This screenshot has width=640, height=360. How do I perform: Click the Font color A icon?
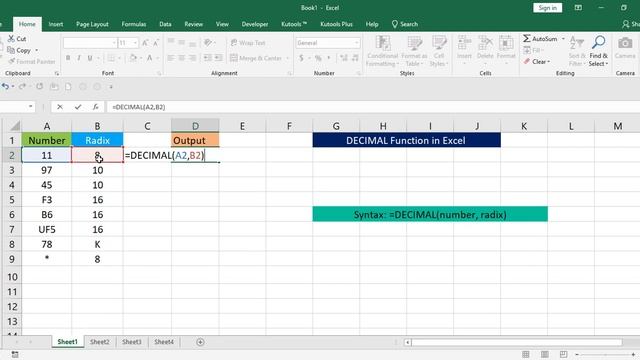(149, 58)
